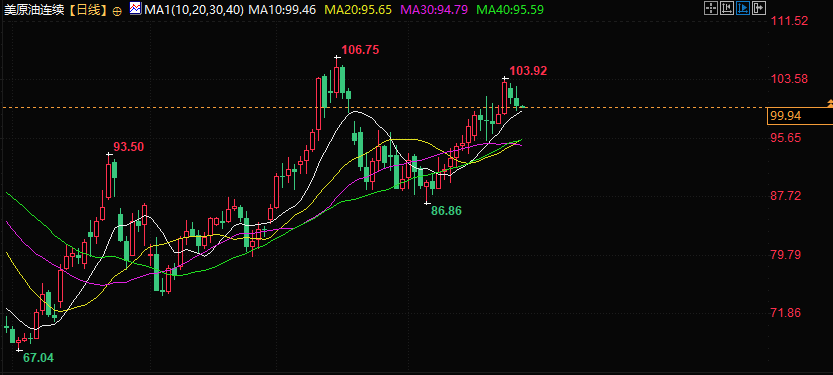Click the 79.79 axis value
The height and width of the screenshot is (375, 833).
point(786,254)
